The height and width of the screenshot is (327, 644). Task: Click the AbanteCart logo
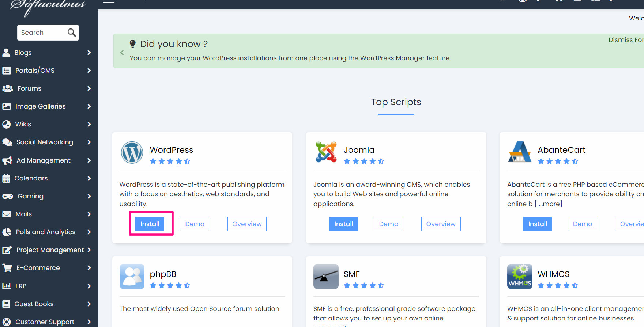[x=520, y=152]
